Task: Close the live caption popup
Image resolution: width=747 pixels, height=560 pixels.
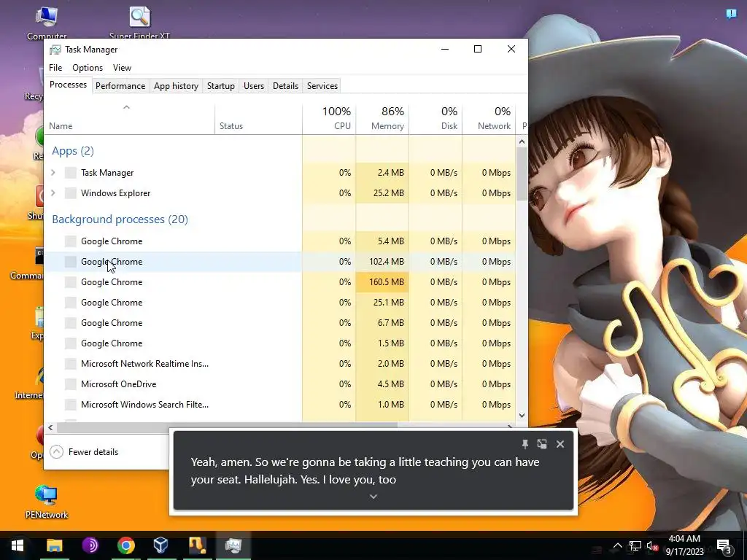Action: 560,444
